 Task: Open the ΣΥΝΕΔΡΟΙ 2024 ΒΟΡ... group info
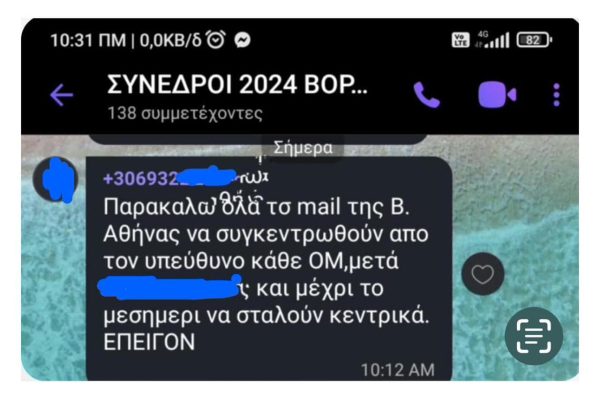(x=237, y=84)
